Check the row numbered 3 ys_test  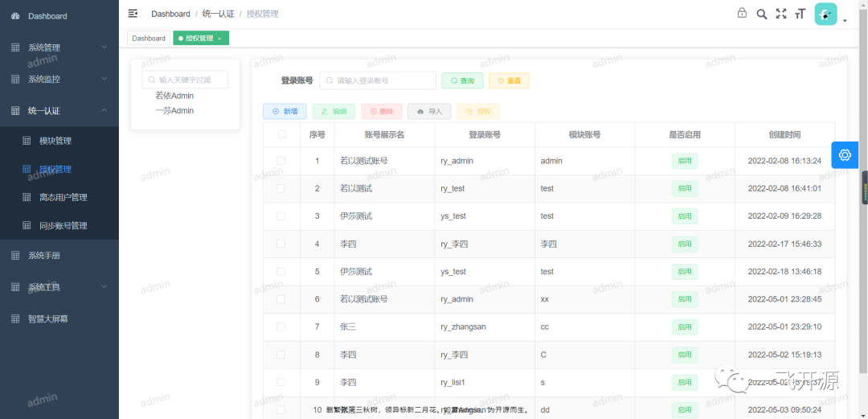tap(280, 216)
